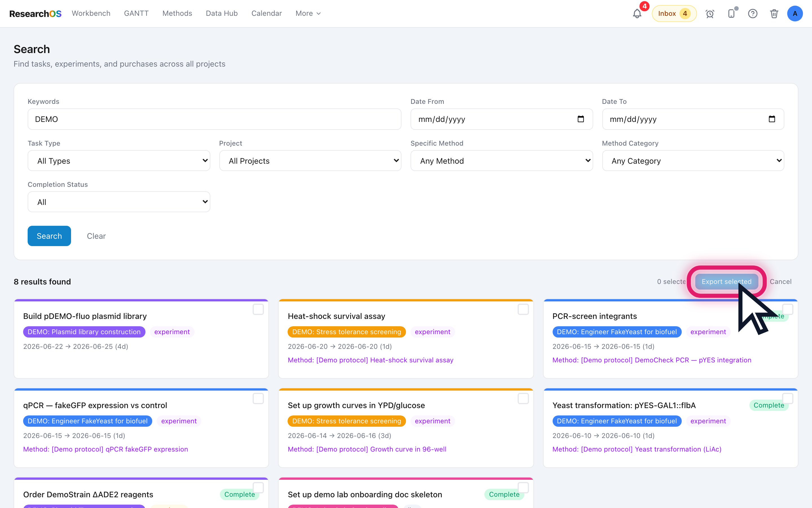Screen dimensions: 812x508
Task: Select the PCR-screen integrants card checkbox
Action: coord(787,309)
